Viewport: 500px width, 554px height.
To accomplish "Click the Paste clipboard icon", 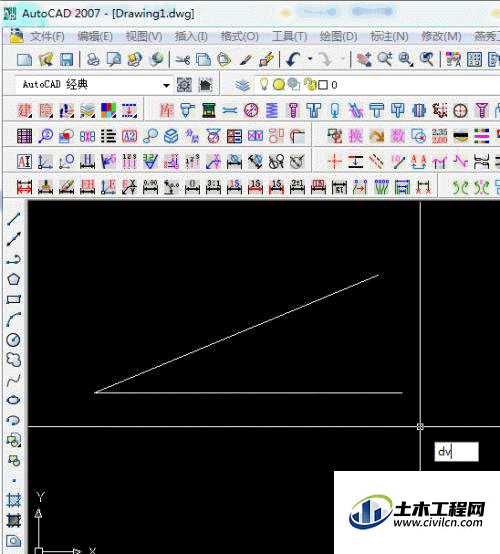I will click(224, 59).
